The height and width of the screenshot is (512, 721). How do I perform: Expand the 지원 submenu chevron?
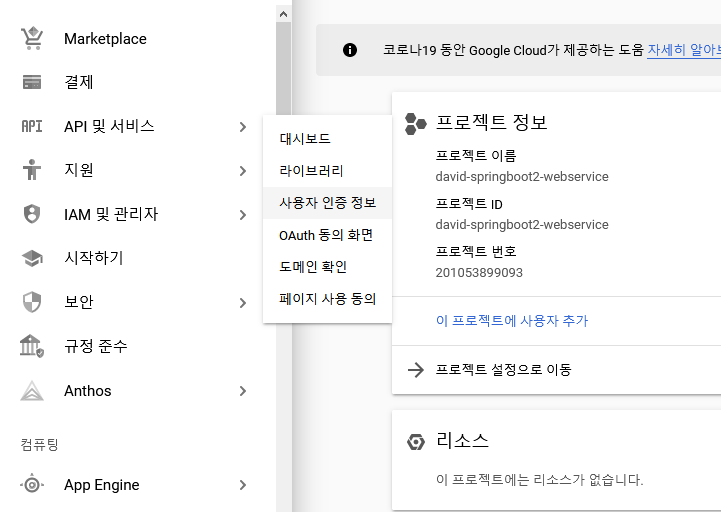click(243, 171)
